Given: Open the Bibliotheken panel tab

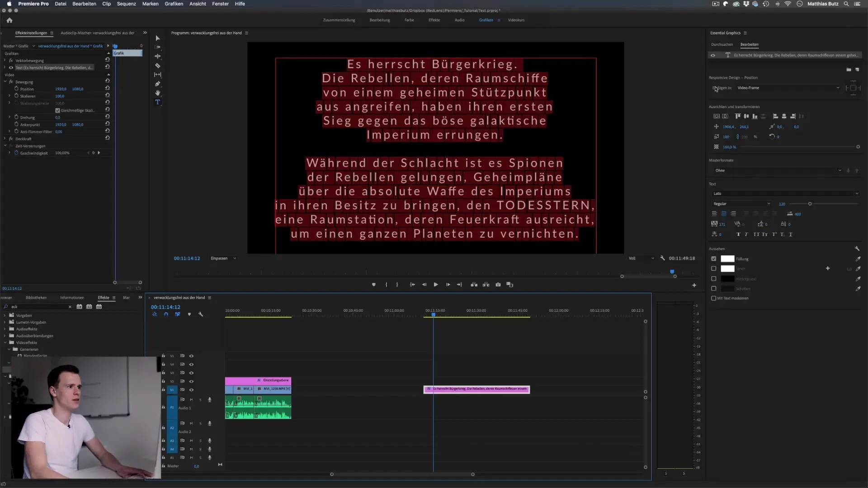Looking at the screenshot, I should pos(36,298).
